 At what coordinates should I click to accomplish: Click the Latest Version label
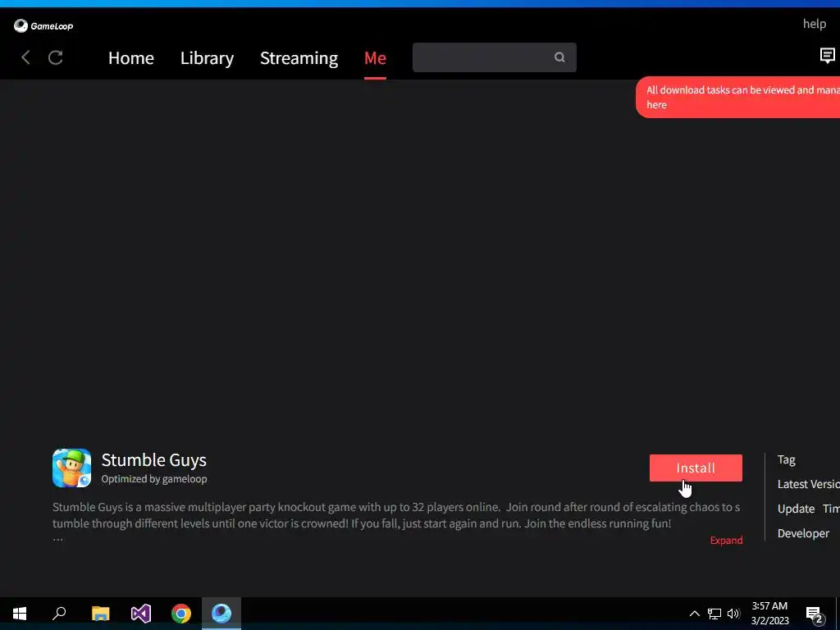808,484
